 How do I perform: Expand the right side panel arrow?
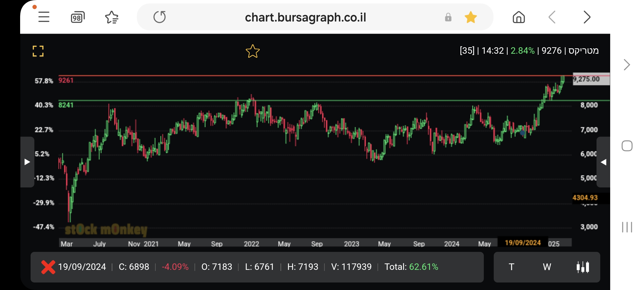(603, 162)
